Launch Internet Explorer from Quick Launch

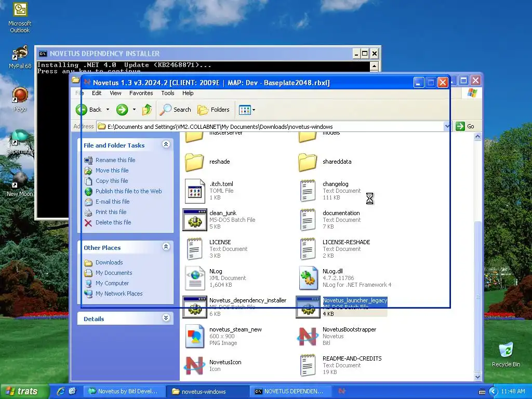coord(61,391)
